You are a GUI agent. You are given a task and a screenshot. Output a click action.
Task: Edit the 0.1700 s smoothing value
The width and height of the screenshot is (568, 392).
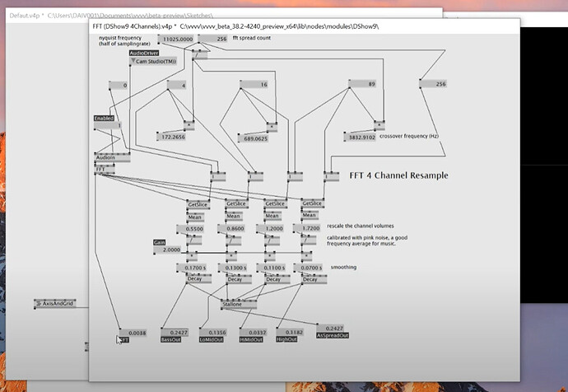(x=191, y=268)
